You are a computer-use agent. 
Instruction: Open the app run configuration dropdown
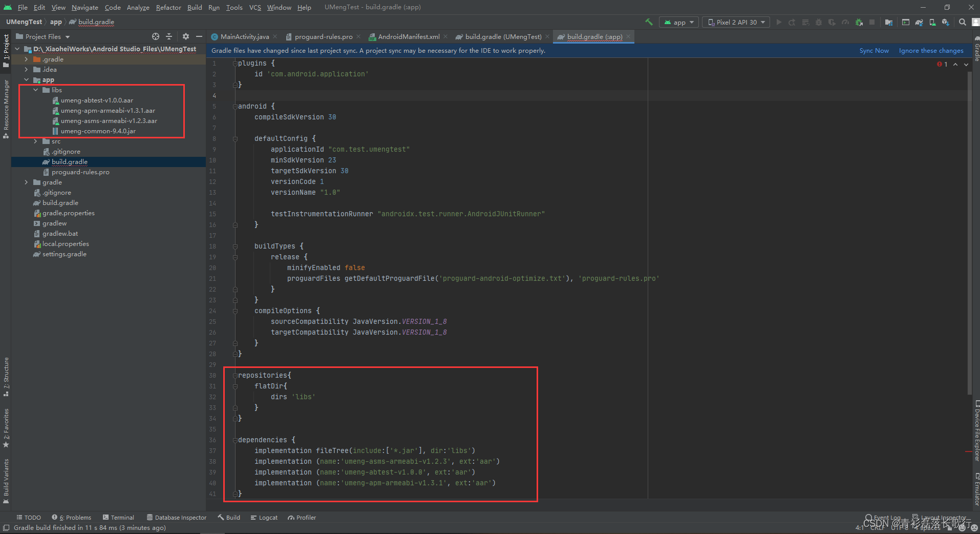678,22
